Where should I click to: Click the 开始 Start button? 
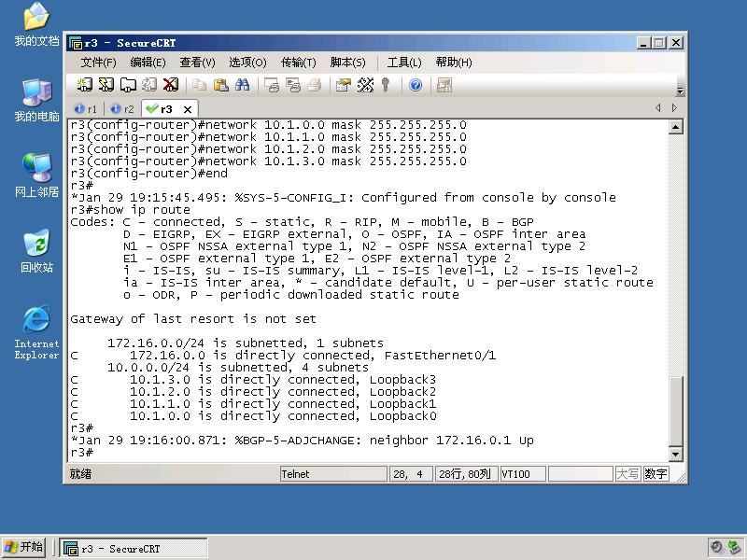coord(24,547)
